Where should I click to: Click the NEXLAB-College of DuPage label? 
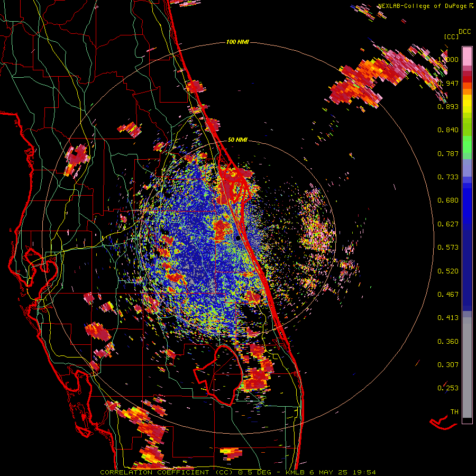422,6
